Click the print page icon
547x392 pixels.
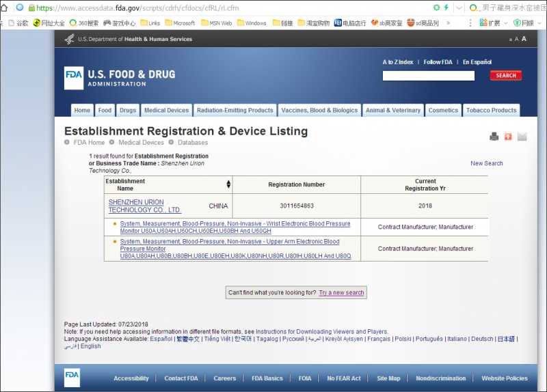[494, 137]
